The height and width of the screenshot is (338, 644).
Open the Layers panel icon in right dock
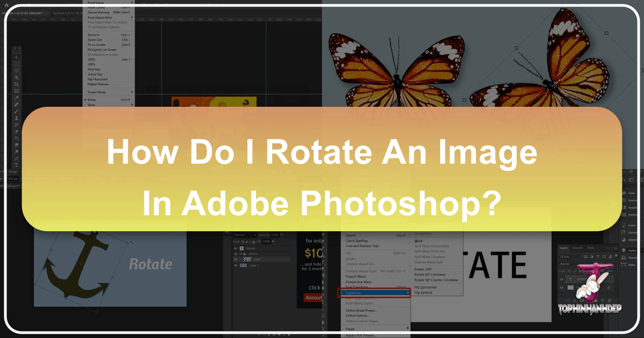click(623, 250)
